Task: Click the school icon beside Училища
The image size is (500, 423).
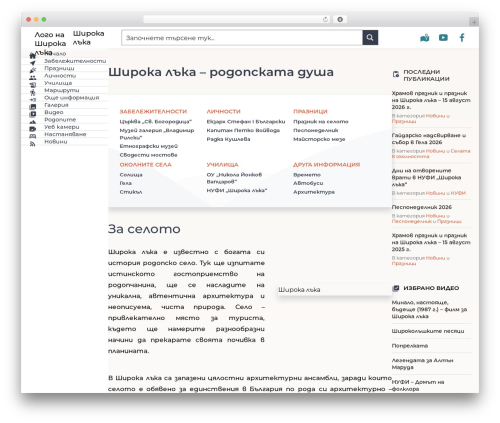Action: pyautogui.click(x=32, y=85)
